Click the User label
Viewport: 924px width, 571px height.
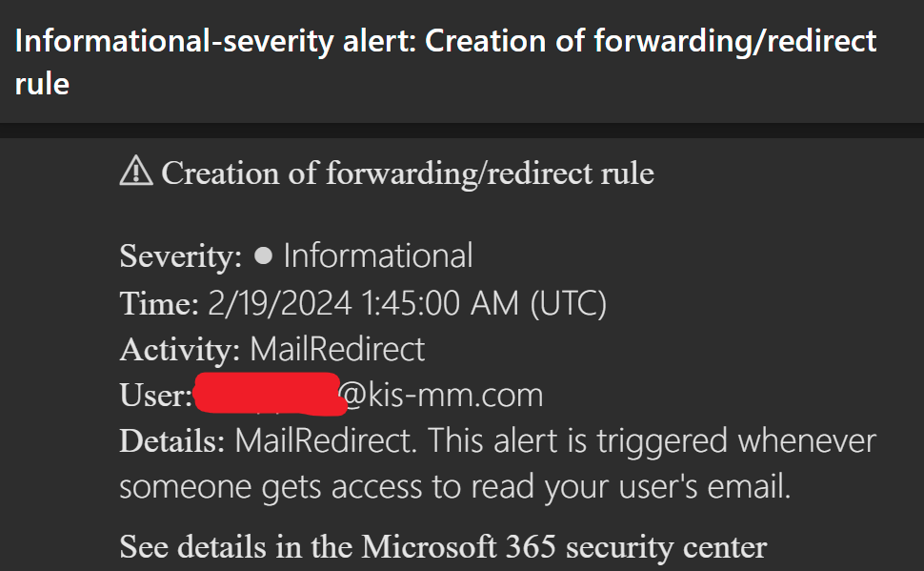pyautogui.click(x=156, y=396)
